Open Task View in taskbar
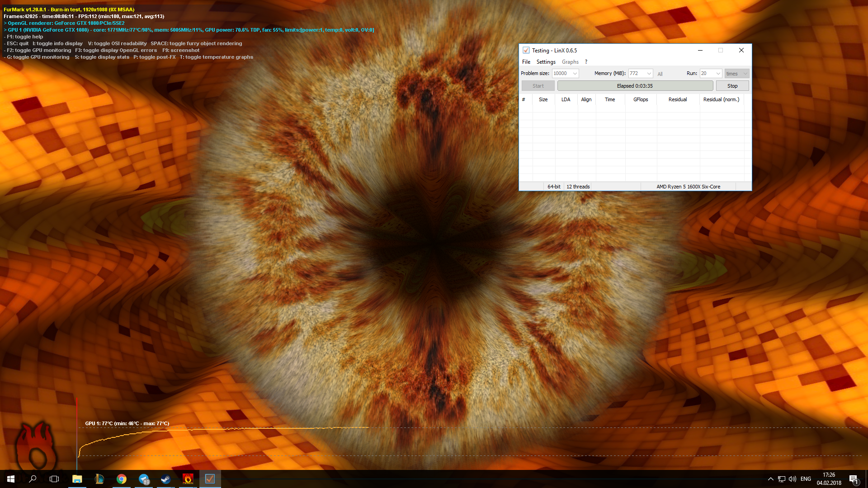Image resolution: width=868 pixels, height=488 pixels. click(54, 479)
